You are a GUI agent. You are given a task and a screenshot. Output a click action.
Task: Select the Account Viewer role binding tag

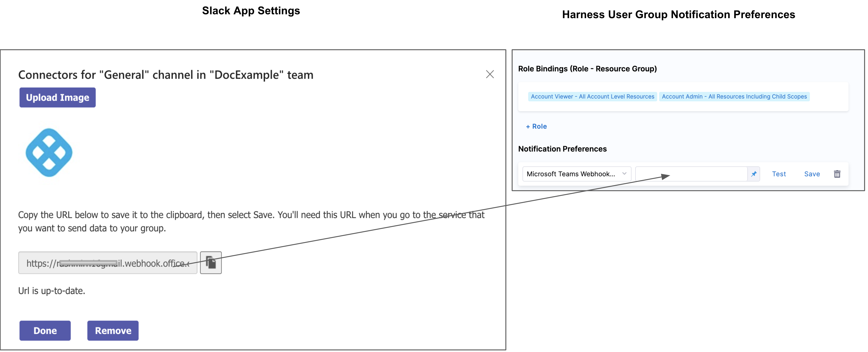pos(592,97)
